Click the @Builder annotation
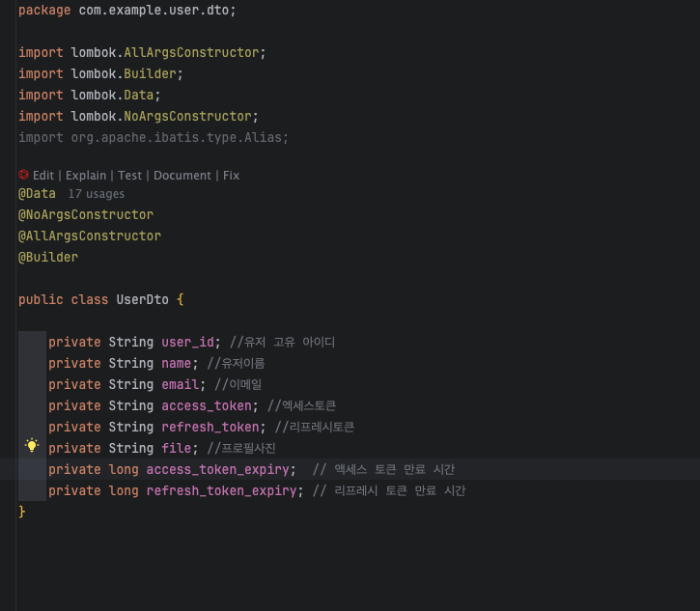Image resolution: width=700 pixels, height=611 pixels. (48, 257)
